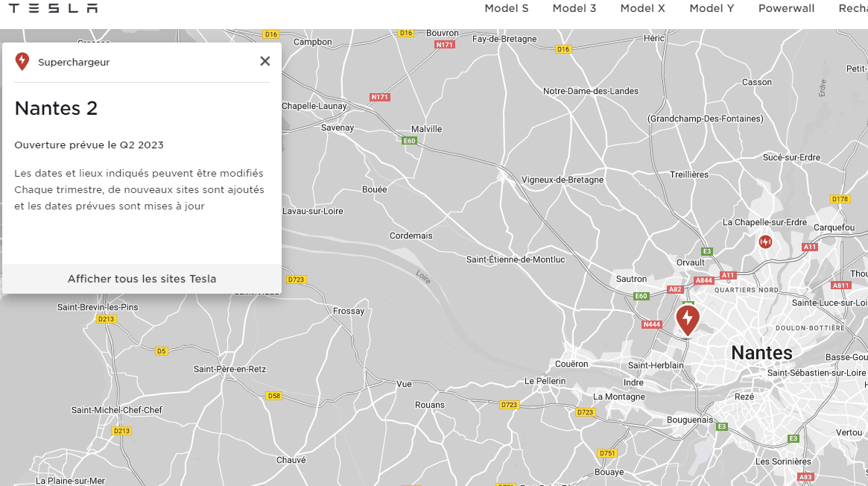868x486 pixels.
Task: Click the Saint-Père-en-Retz label
Action: point(229,369)
